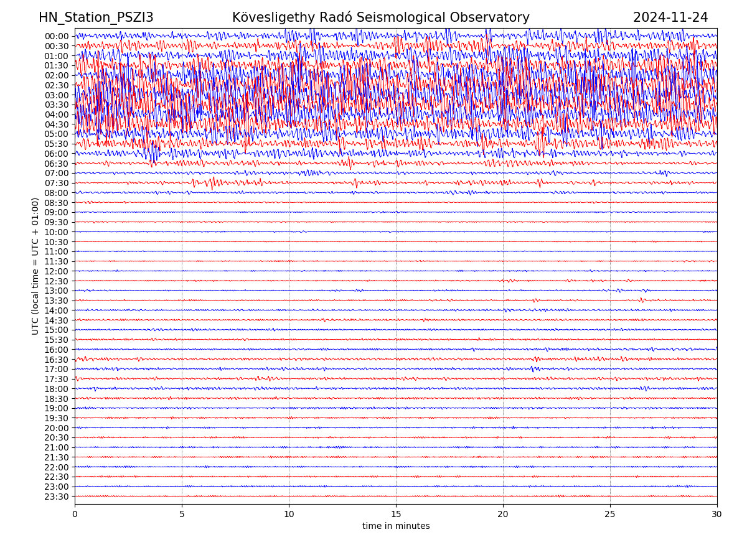Click the 25 tick on the minutes axis
This screenshot has height=560, width=747.
(610, 515)
